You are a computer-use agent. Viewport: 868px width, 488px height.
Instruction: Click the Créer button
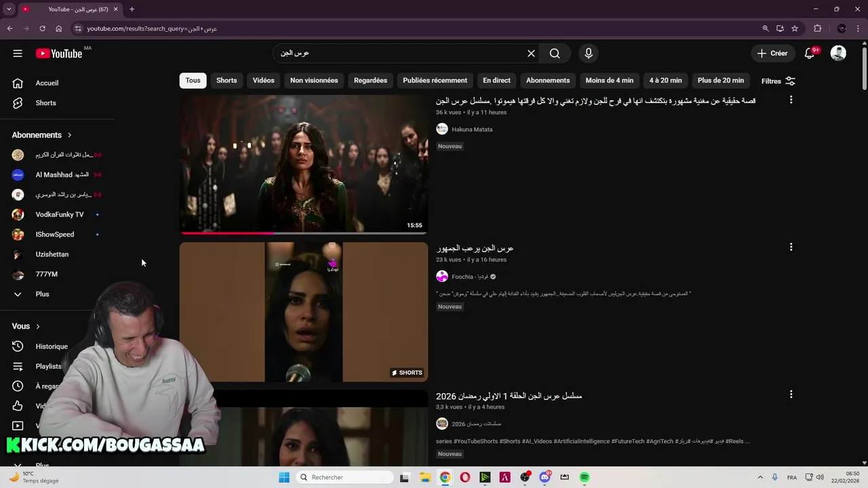[x=772, y=54]
